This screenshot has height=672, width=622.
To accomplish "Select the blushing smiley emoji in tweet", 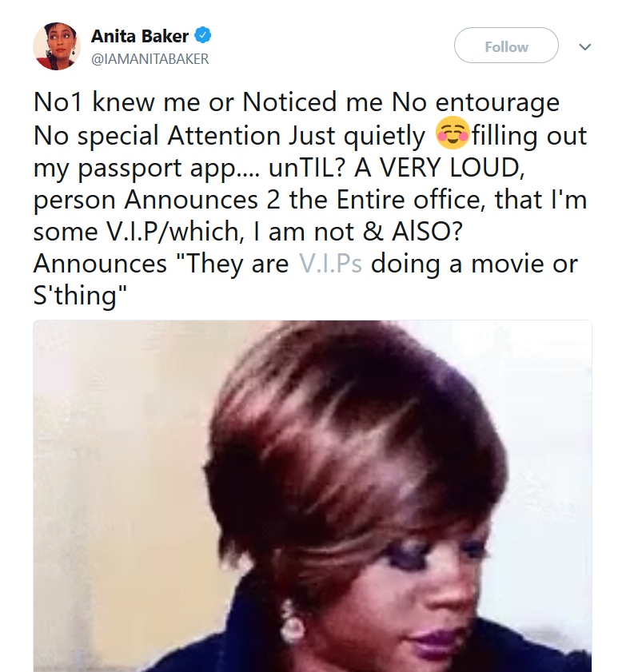I will (453, 133).
